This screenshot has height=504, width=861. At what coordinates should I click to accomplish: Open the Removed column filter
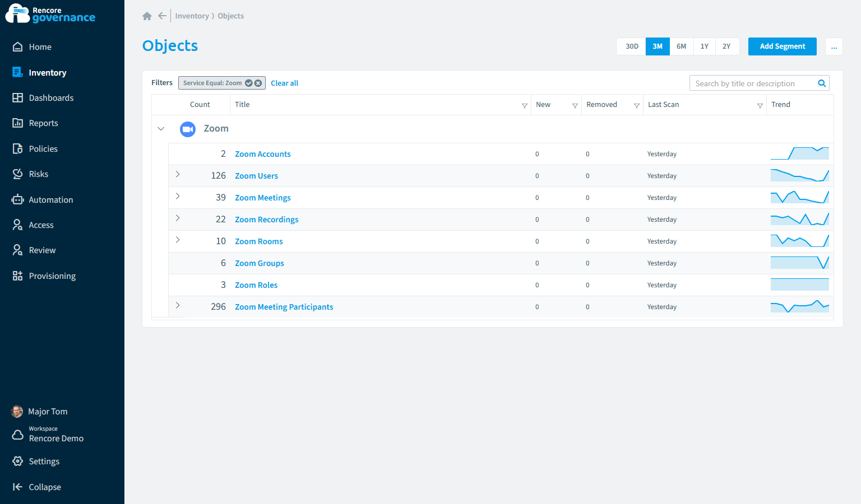tap(637, 105)
